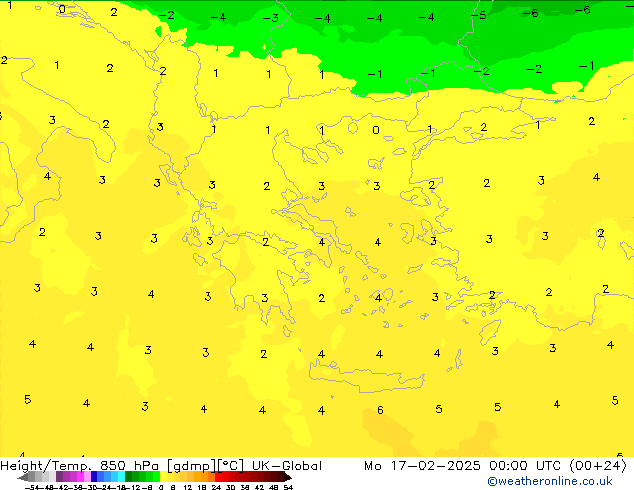
Task: Click the dark brown arrow end of the legend
Action: pyautogui.click(x=287, y=477)
